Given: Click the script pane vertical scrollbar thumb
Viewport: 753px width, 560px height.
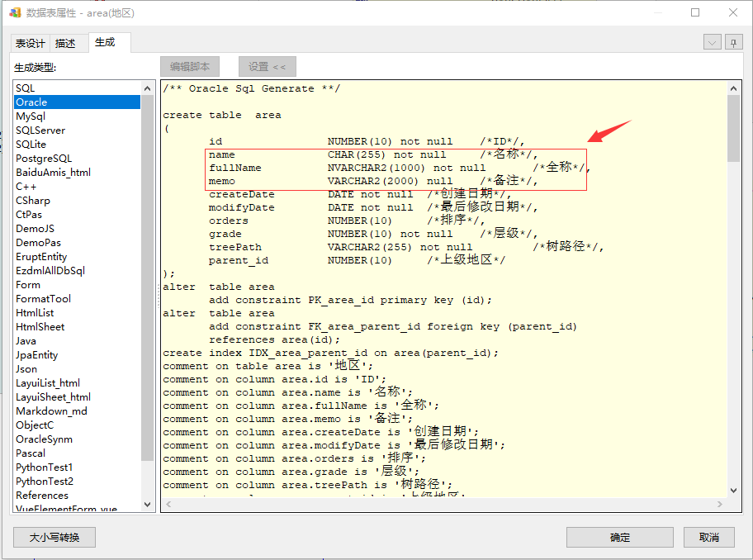Looking at the screenshot, I should click(733, 128).
